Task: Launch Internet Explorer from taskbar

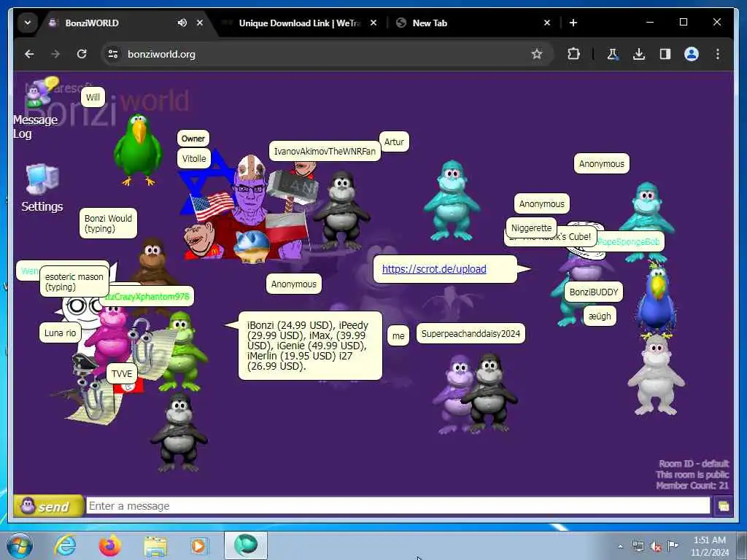Action: pos(65,545)
